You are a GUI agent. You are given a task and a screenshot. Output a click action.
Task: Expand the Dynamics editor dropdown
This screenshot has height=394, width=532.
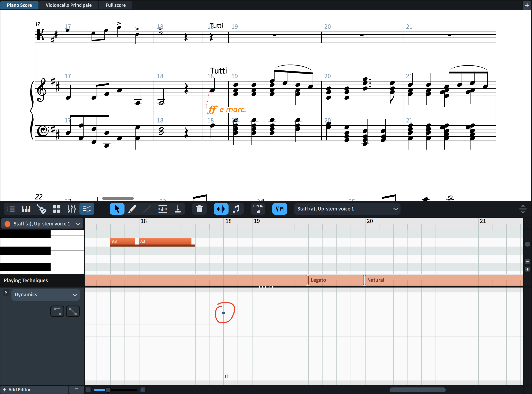pos(45,294)
